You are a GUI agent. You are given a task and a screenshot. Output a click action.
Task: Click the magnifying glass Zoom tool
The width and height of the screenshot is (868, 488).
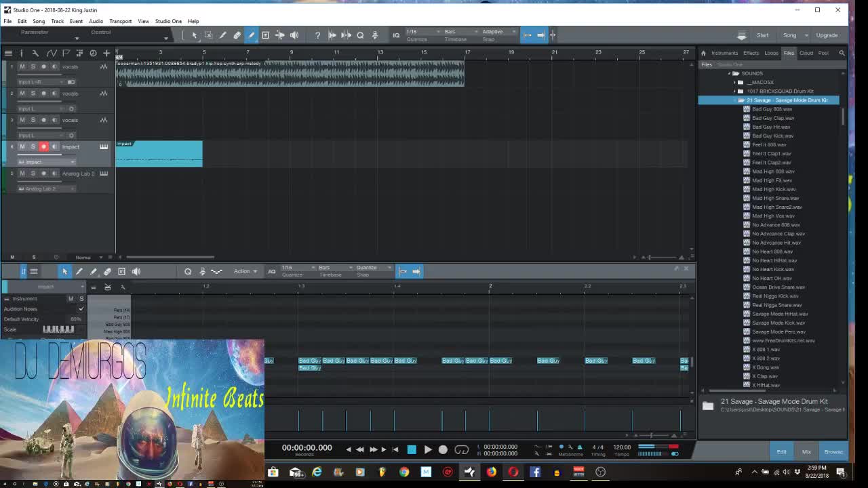361,35
